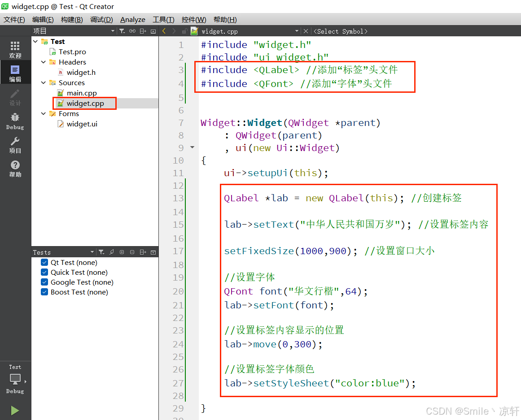Select main.cpp in the project tree
This screenshot has height=420, width=521.
[x=82, y=93]
